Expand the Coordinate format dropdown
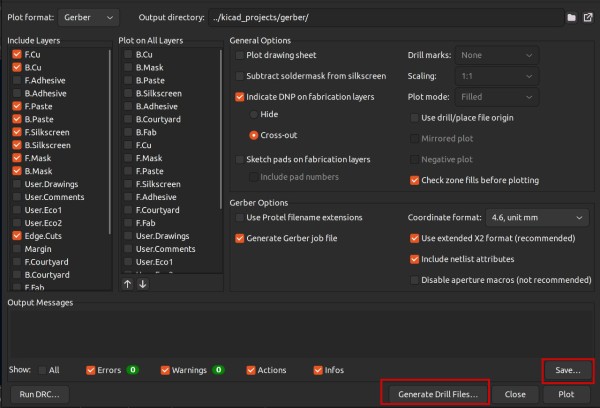The height and width of the screenshot is (408, 600). click(537, 217)
